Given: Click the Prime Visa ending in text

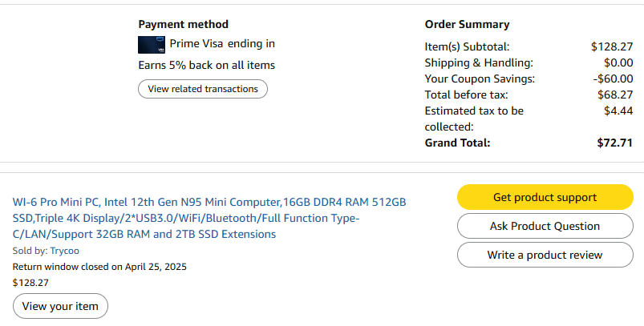Looking at the screenshot, I should pyautogui.click(x=222, y=43).
